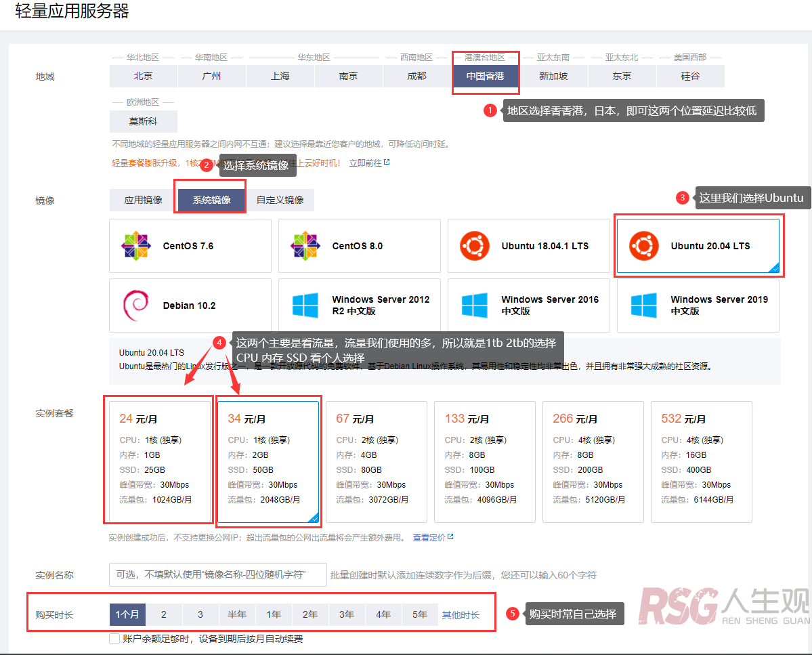Select the 133 元/月 instance plan
812x655 pixels.
(485, 462)
